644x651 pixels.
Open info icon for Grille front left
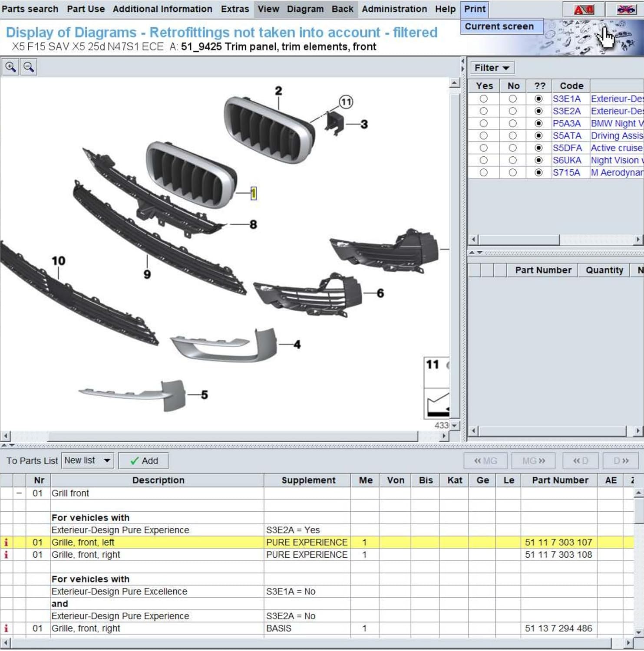[6, 542]
